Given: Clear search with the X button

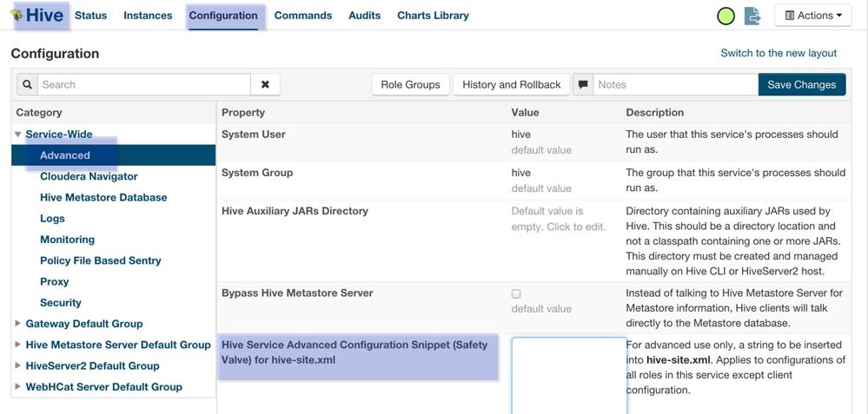Looking at the screenshot, I should pyautogui.click(x=265, y=85).
